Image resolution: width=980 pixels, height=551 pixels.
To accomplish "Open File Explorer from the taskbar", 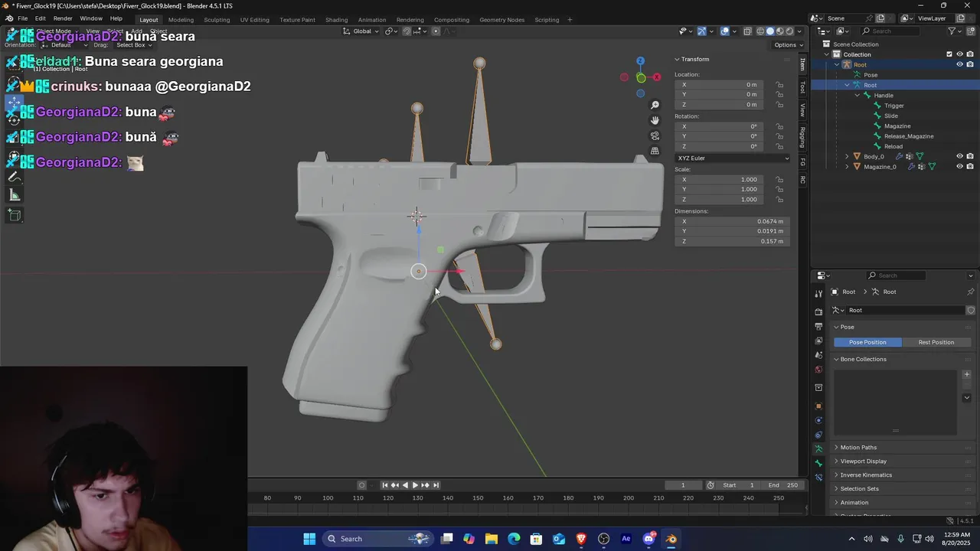I will (x=492, y=539).
